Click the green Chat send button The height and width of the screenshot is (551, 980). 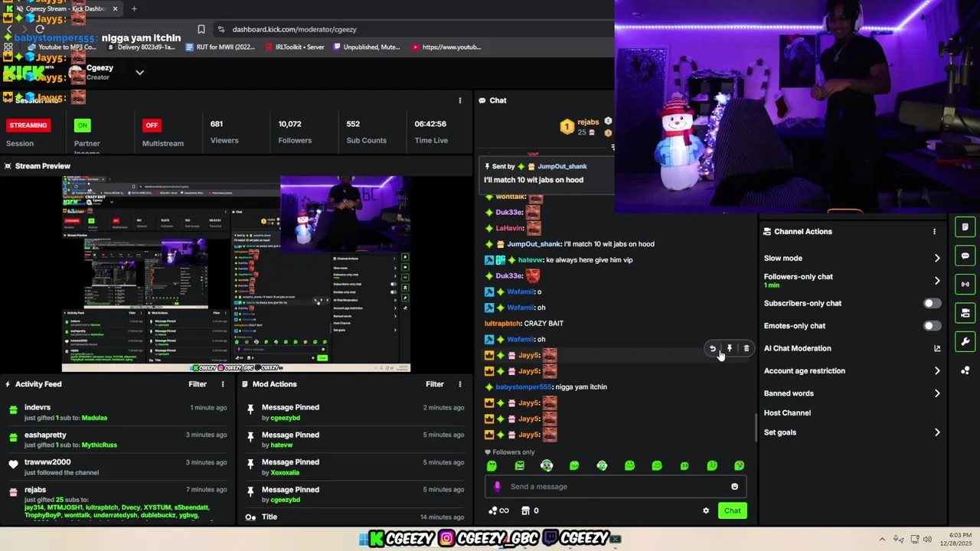pos(732,511)
